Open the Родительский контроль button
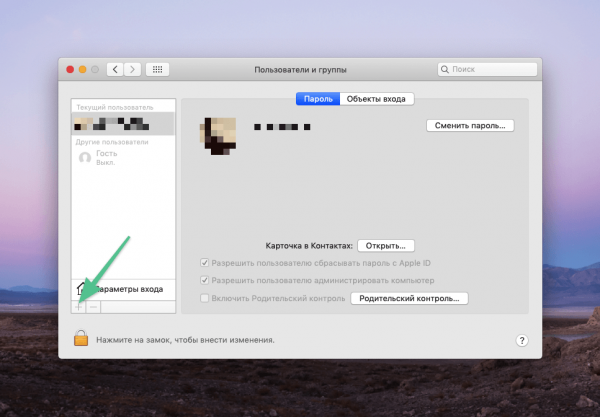The width and height of the screenshot is (600, 417). [x=409, y=298]
